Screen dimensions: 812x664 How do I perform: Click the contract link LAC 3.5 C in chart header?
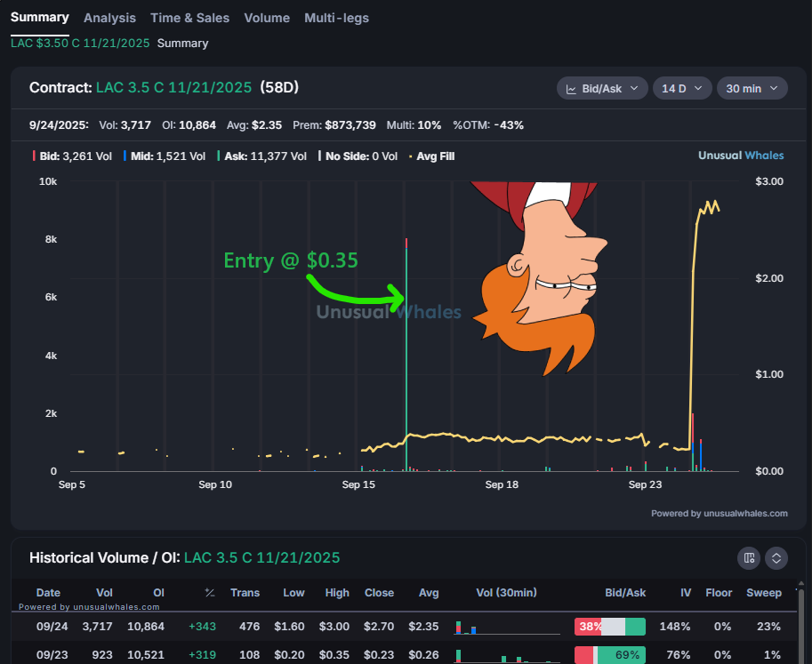click(x=173, y=87)
